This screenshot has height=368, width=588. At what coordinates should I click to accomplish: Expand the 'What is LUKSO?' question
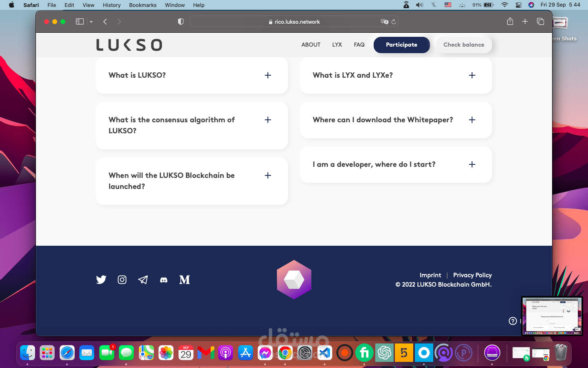[x=192, y=75]
